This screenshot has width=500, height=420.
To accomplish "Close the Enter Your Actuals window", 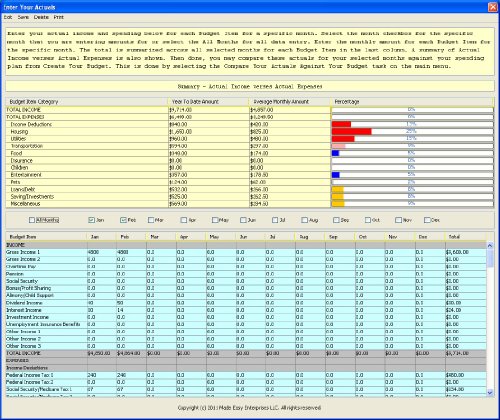I will pyautogui.click(x=492, y=7).
